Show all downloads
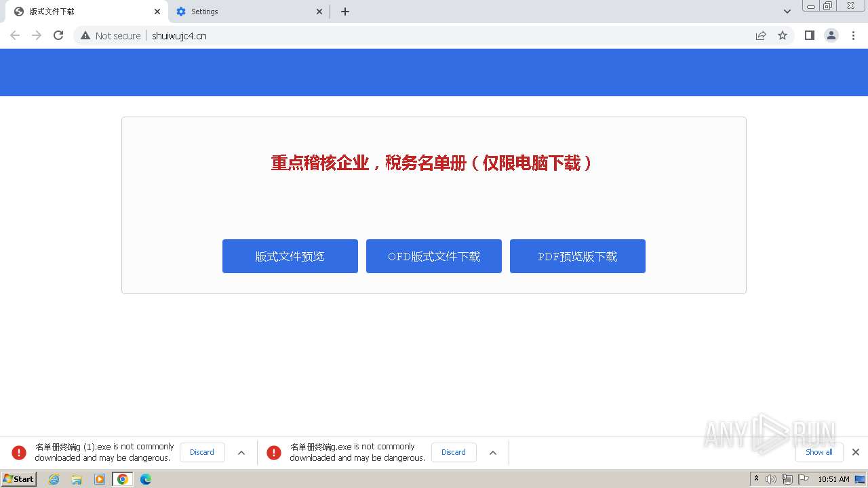This screenshot has width=868, height=488. [819, 452]
